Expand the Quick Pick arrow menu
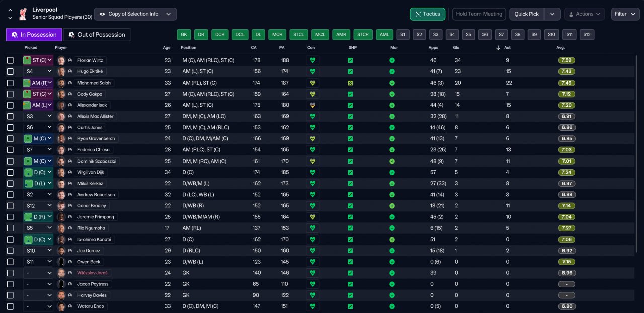Image resolution: width=644 pixels, height=313 pixels. [x=552, y=14]
